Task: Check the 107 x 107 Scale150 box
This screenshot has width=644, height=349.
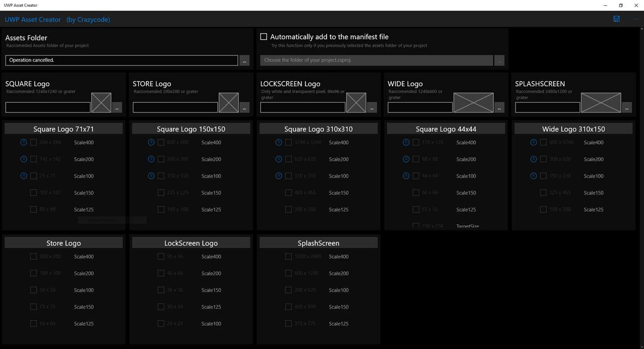Action: (x=34, y=192)
